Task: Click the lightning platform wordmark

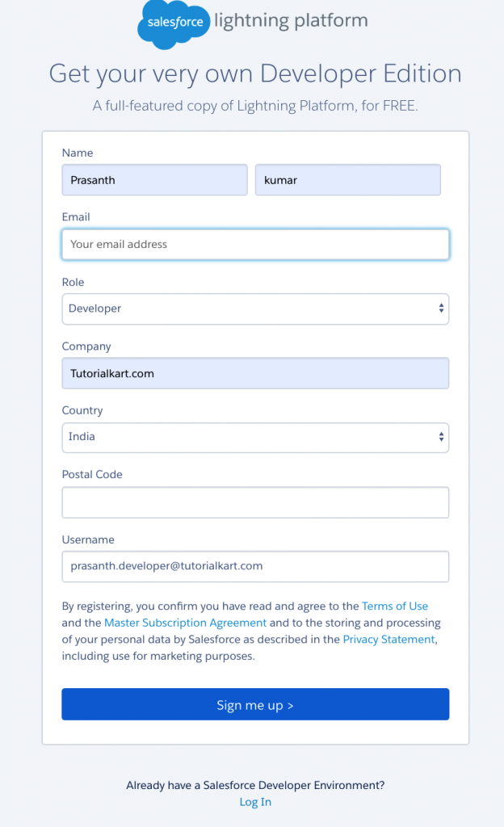Action: pos(291,20)
